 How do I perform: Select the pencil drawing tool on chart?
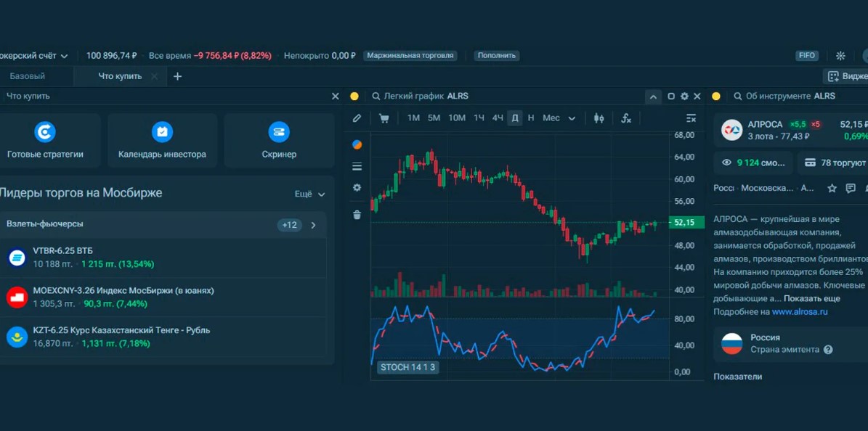357,118
